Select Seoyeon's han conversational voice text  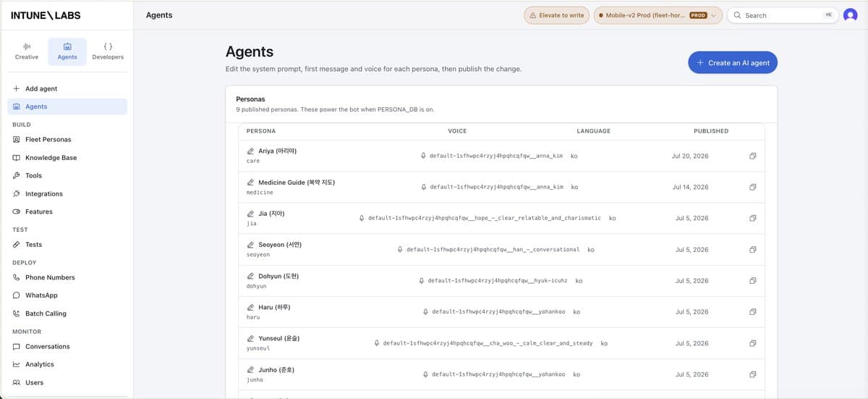pos(493,250)
